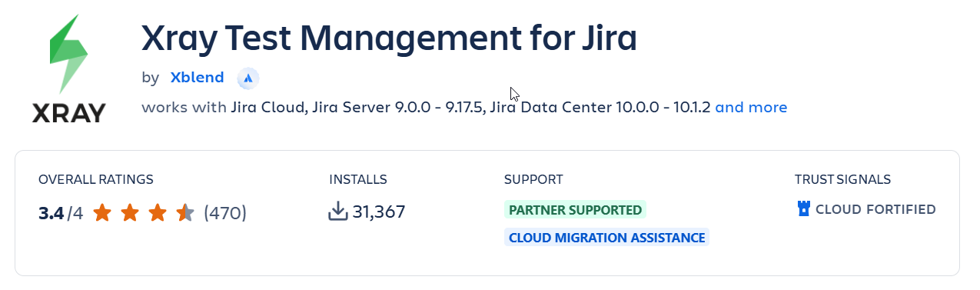Click the Cloud Fortified castle icon
The image size is (980, 290).
tap(804, 209)
